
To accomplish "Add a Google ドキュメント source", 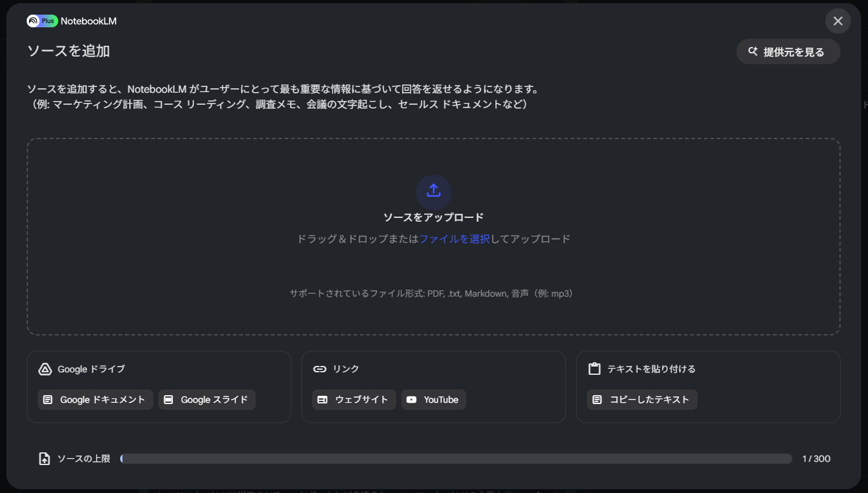I will [95, 400].
